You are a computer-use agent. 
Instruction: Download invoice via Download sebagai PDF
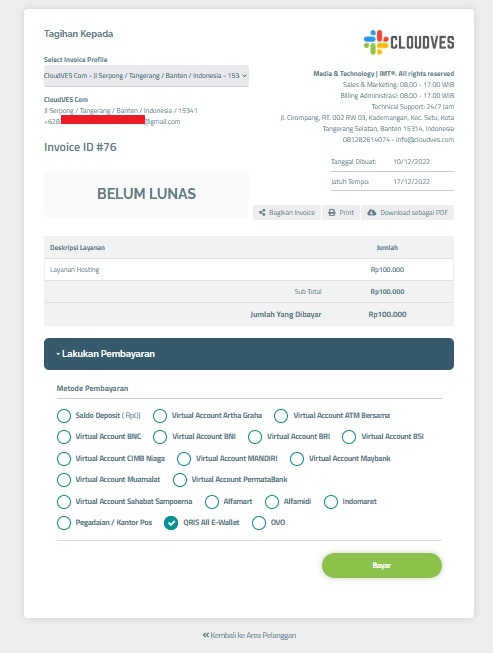(x=407, y=212)
